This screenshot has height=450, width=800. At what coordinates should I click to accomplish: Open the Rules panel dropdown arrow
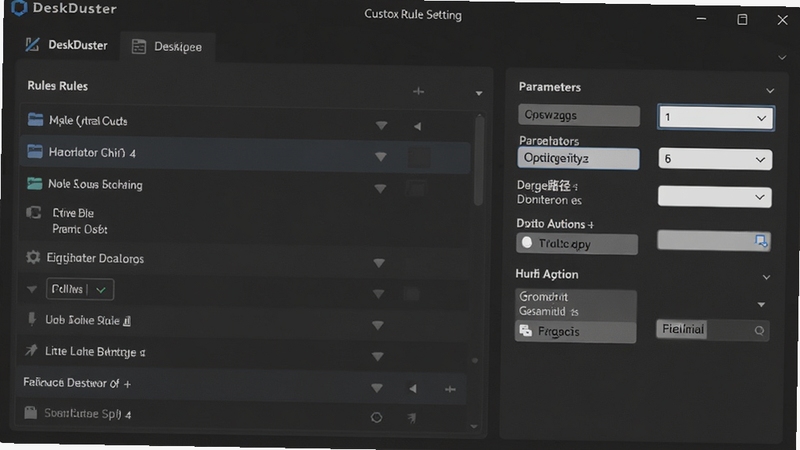pyautogui.click(x=479, y=93)
